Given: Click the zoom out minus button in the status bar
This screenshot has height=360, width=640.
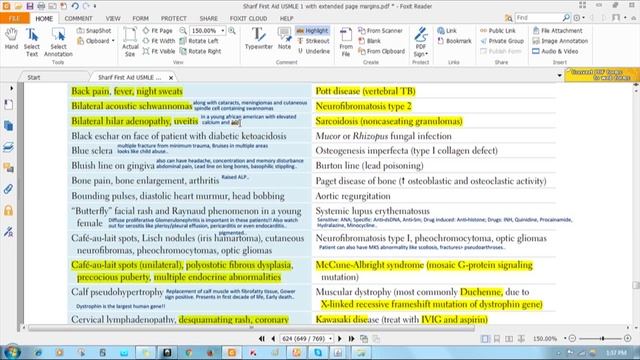Looking at the screenshot, I should pos(572,338).
